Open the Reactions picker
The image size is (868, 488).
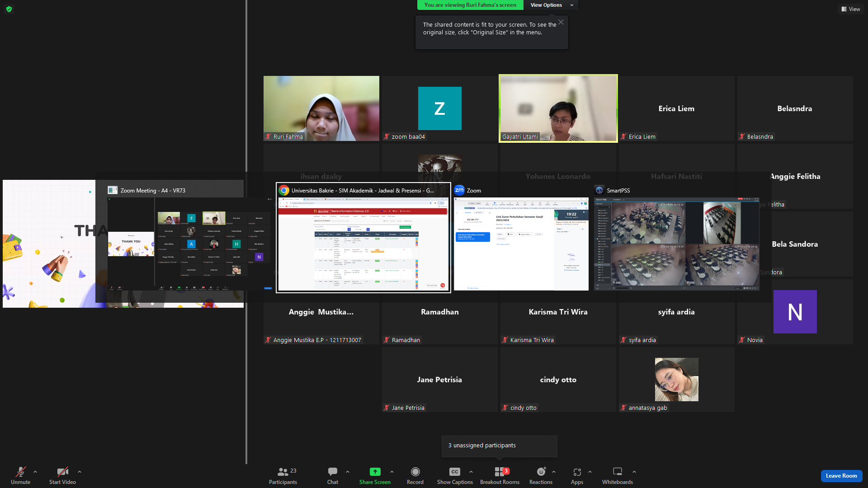[x=541, y=475]
